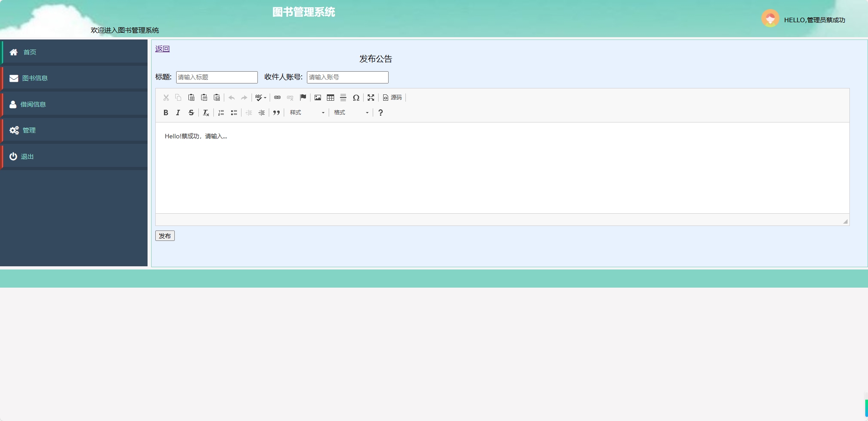Open the 源码 source code view
The image size is (868, 421).
392,98
